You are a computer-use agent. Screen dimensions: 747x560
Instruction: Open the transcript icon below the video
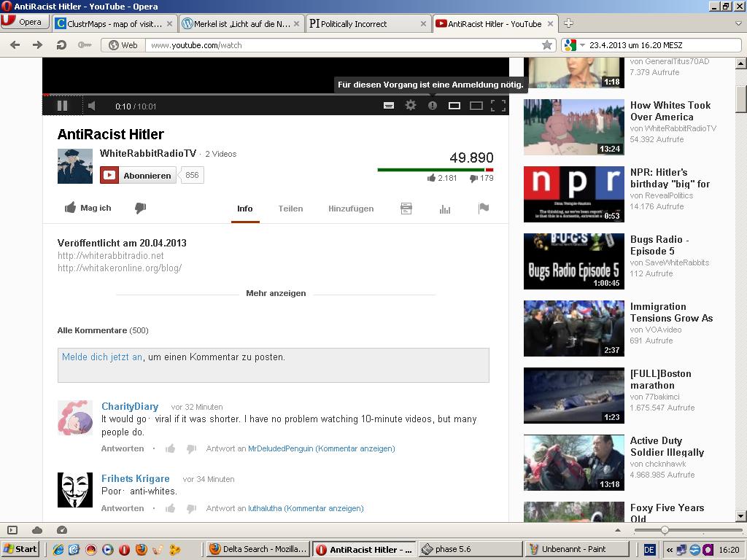[406, 209]
